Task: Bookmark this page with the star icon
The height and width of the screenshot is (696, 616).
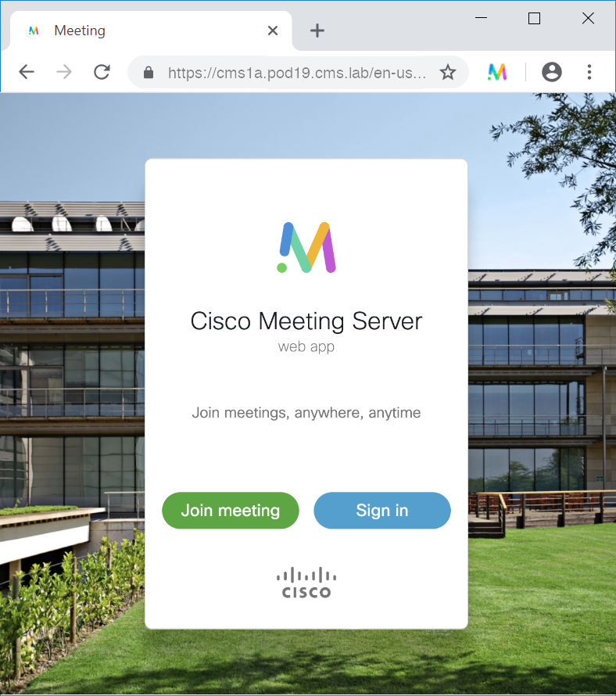Action: pyautogui.click(x=448, y=72)
